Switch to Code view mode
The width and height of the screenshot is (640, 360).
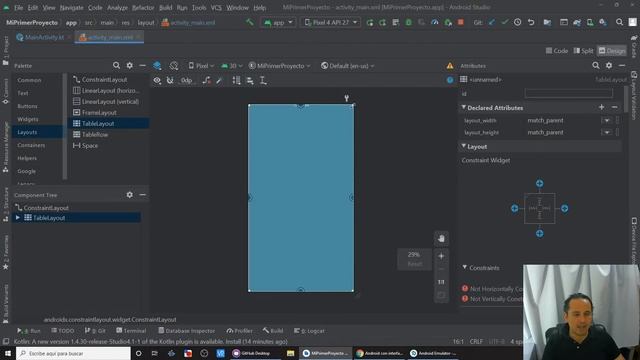[x=557, y=51]
